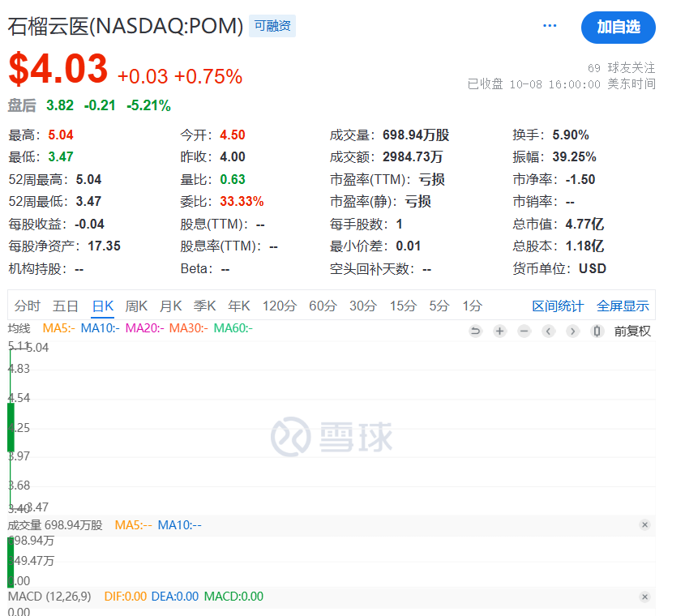This screenshot has width=685, height=616.
Task: Hide the 成交量 volume panel
Action: [x=644, y=524]
